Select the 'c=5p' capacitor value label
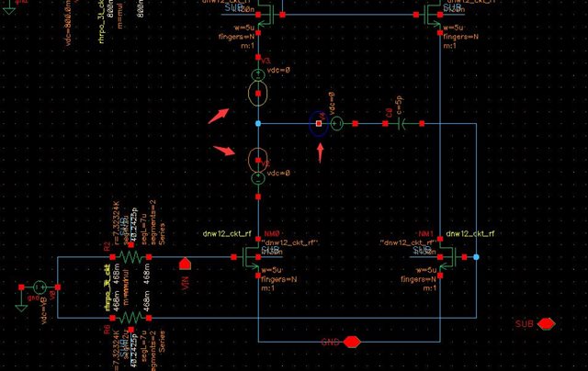The height and width of the screenshot is (371, 588). point(399,106)
